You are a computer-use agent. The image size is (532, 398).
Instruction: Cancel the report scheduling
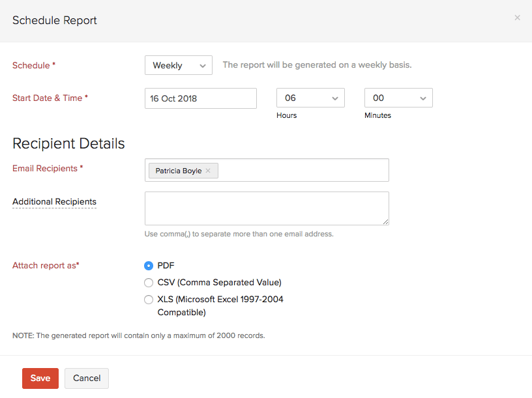[87, 378]
